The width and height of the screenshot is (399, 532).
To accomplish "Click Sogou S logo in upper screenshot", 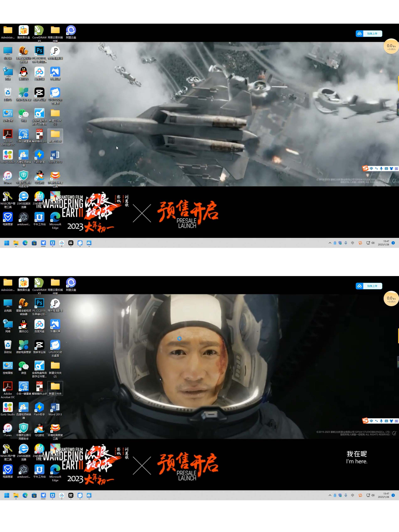I will (365, 168).
